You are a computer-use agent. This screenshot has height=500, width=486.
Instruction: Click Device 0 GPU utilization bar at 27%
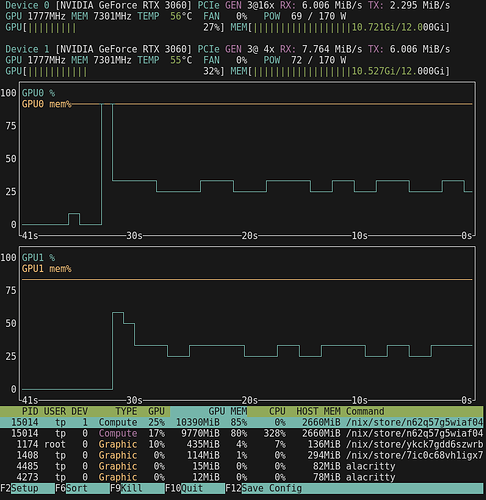pos(115,27)
